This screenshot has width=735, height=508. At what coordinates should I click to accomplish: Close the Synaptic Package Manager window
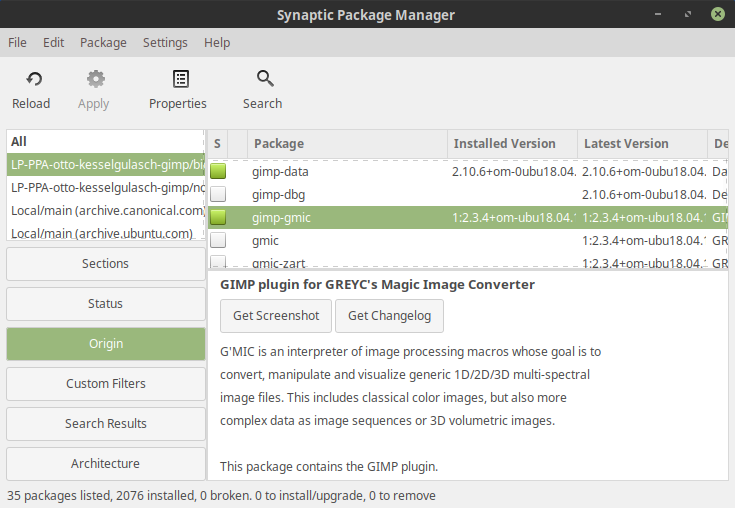718,14
